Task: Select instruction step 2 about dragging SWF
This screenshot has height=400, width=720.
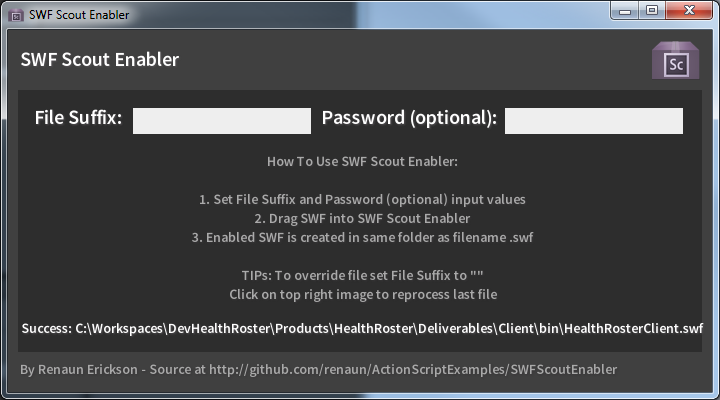Action: pyautogui.click(x=362, y=218)
